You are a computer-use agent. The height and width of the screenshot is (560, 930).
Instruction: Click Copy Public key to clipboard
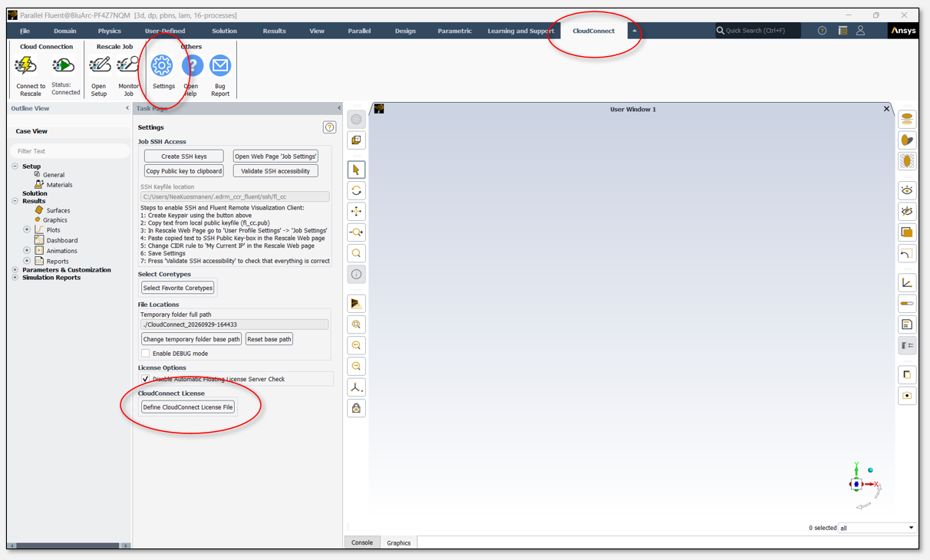click(x=184, y=171)
